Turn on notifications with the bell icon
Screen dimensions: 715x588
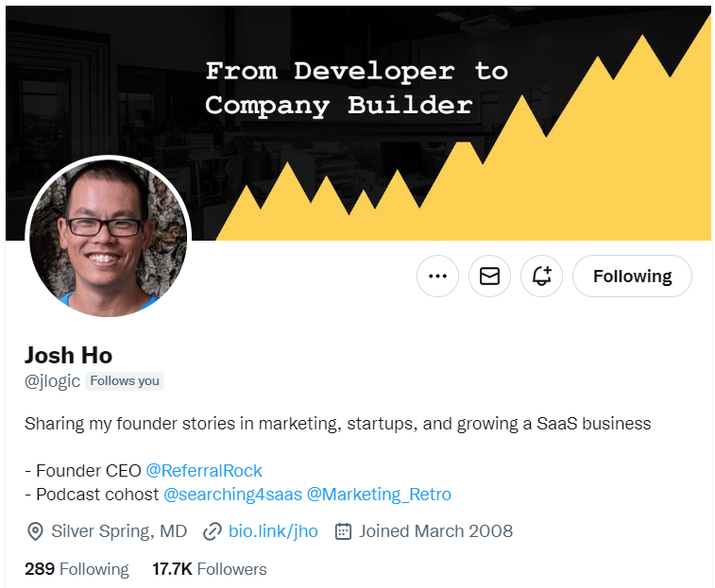click(x=541, y=276)
